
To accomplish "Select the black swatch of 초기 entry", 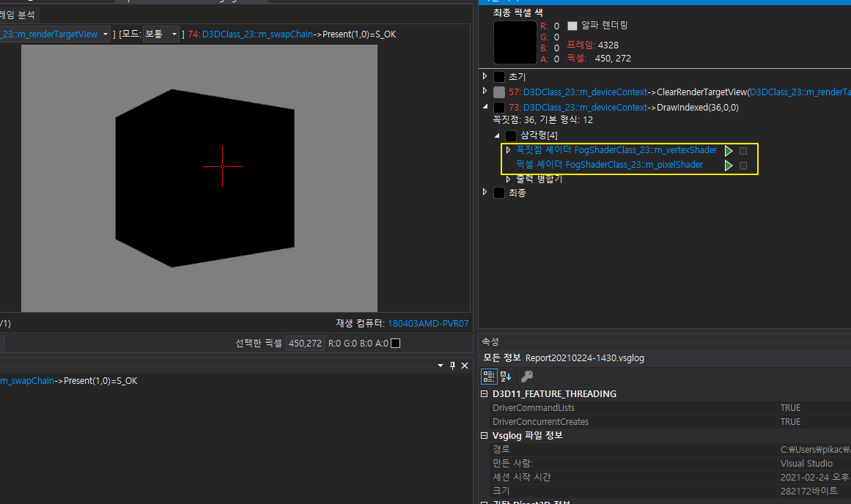I will [498, 77].
